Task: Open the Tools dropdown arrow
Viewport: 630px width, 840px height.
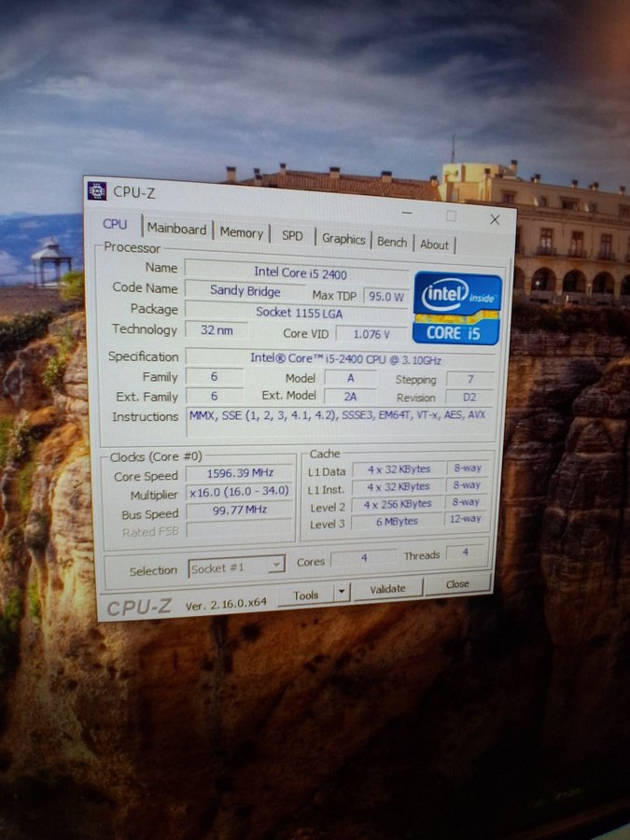Action: (x=342, y=593)
